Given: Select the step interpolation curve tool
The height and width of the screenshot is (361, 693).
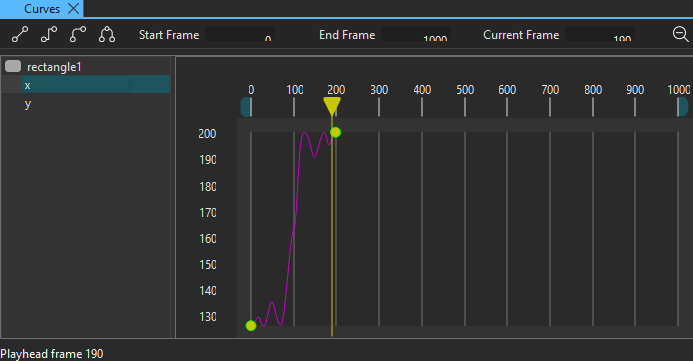Looking at the screenshot, I should point(49,34).
